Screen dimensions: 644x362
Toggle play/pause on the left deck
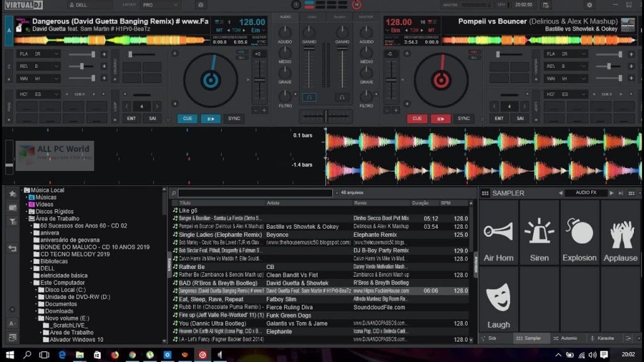click(x=211, y=118)
